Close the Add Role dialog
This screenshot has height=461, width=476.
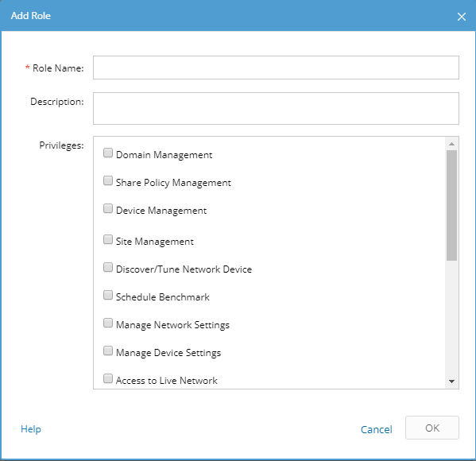[462, 17]
